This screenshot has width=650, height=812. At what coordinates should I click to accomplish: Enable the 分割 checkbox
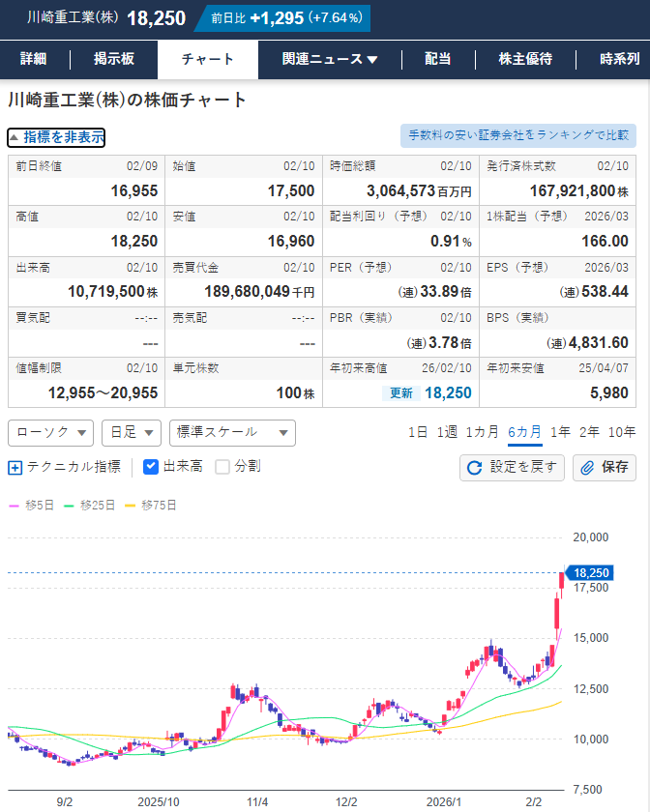pos(222,467)
